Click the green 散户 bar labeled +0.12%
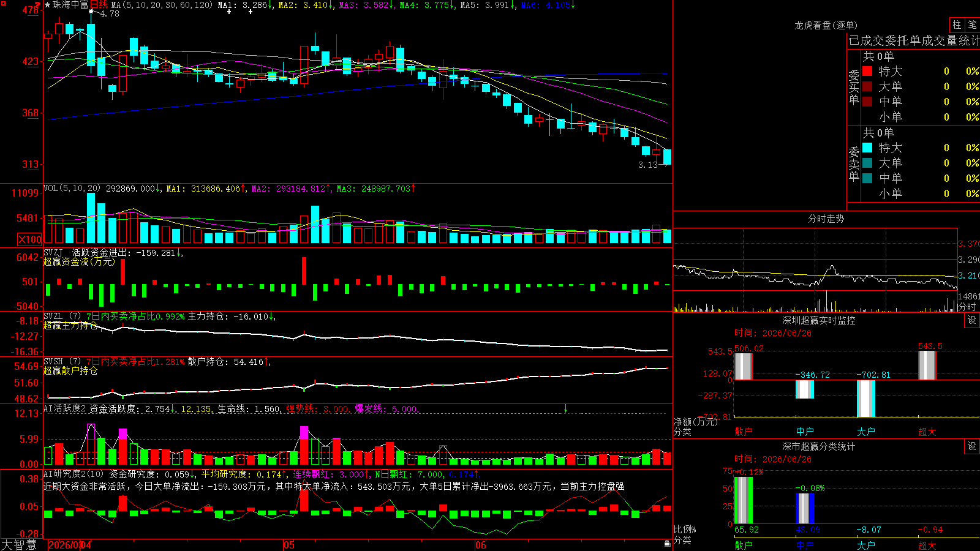 click(x=744, y=500)
